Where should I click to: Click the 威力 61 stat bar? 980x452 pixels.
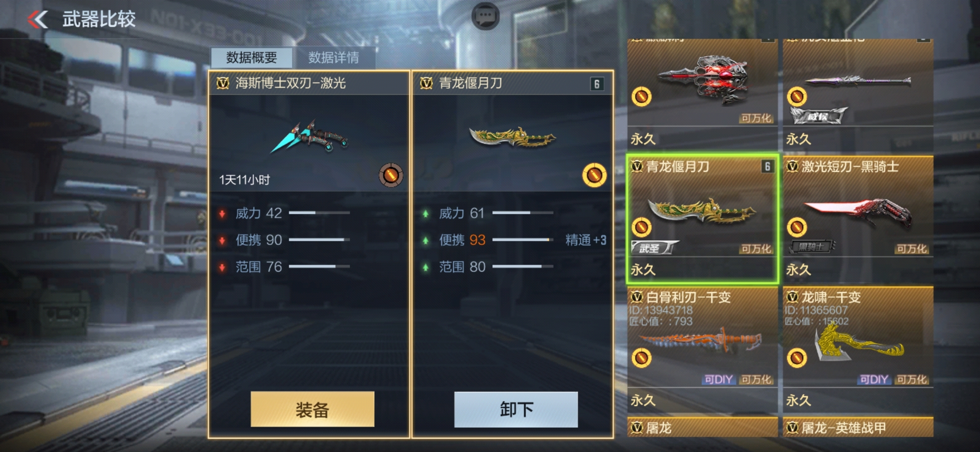523,213
